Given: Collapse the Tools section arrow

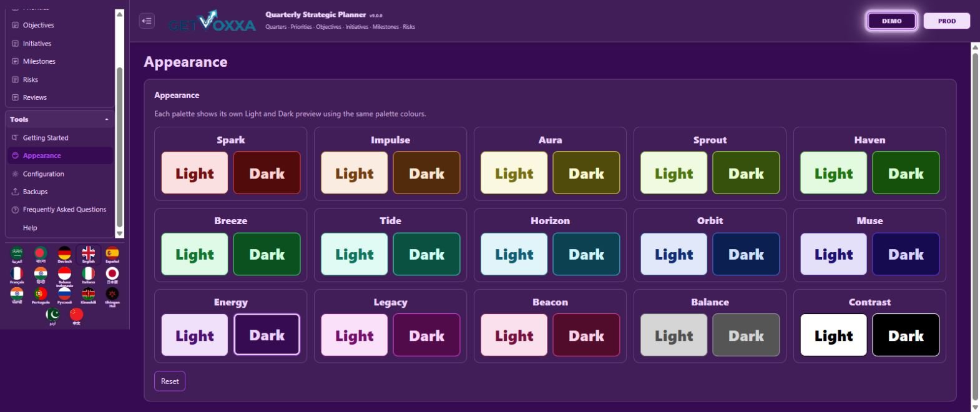Looking at the screenshot, I should coord(107,119).
